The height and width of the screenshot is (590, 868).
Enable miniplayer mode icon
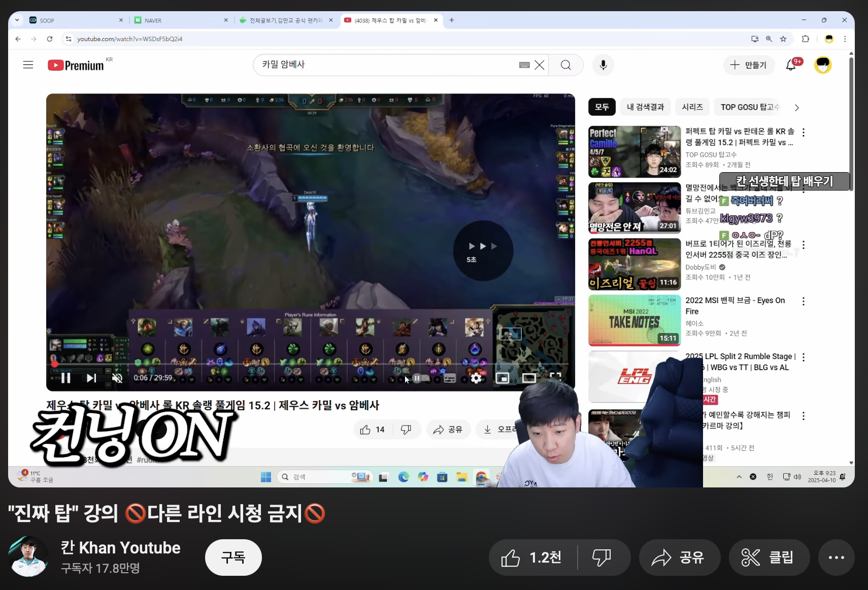tap(503, 378)
